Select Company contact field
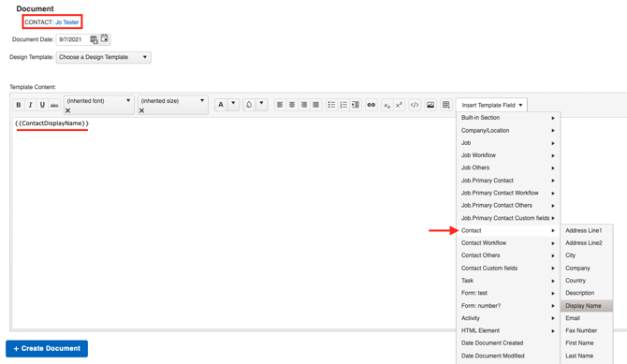The height and width of the screenshot is (364, 627). coord(587,268)
